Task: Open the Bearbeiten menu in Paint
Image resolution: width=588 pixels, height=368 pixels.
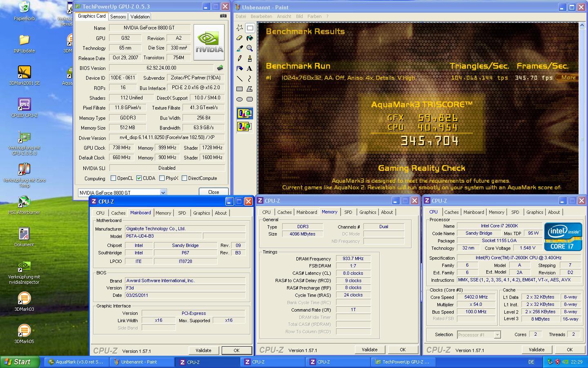Action: tap(261, 16)
